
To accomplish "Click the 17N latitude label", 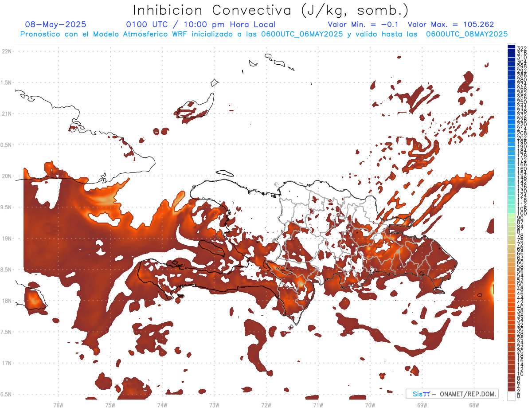I will click(7, 363).
